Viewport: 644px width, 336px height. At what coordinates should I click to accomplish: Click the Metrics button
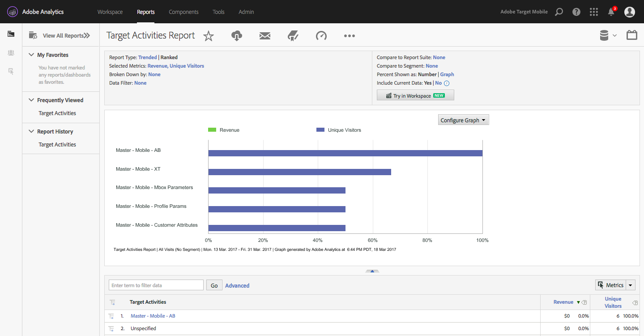[610, 285]
